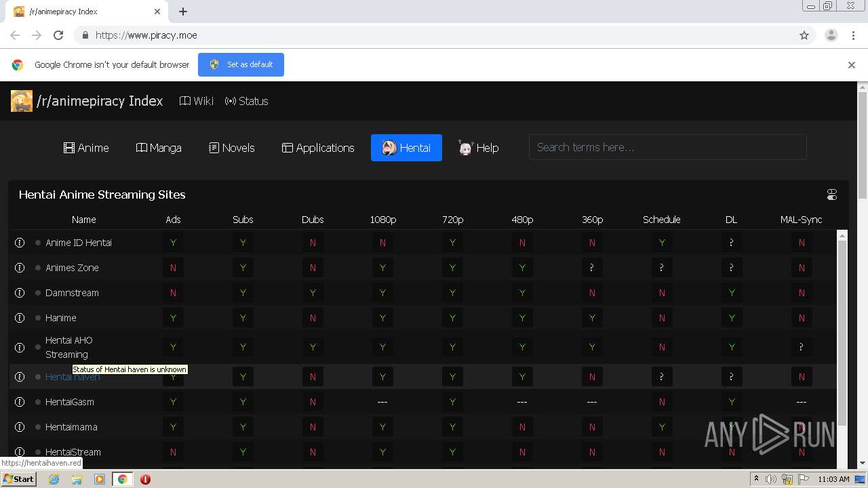
Task: Switch to the Manga tab
Action: [x=159, y=148]
